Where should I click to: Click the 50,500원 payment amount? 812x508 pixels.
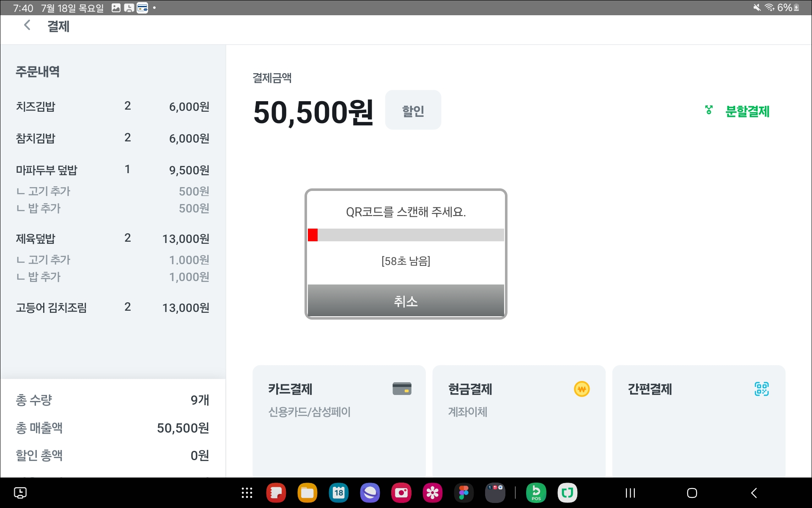313,113
